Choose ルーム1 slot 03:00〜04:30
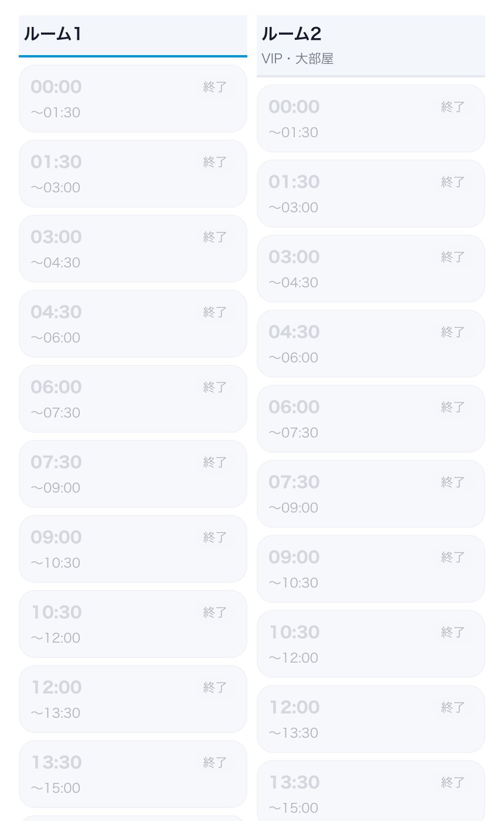 click(x=133, y=249)
